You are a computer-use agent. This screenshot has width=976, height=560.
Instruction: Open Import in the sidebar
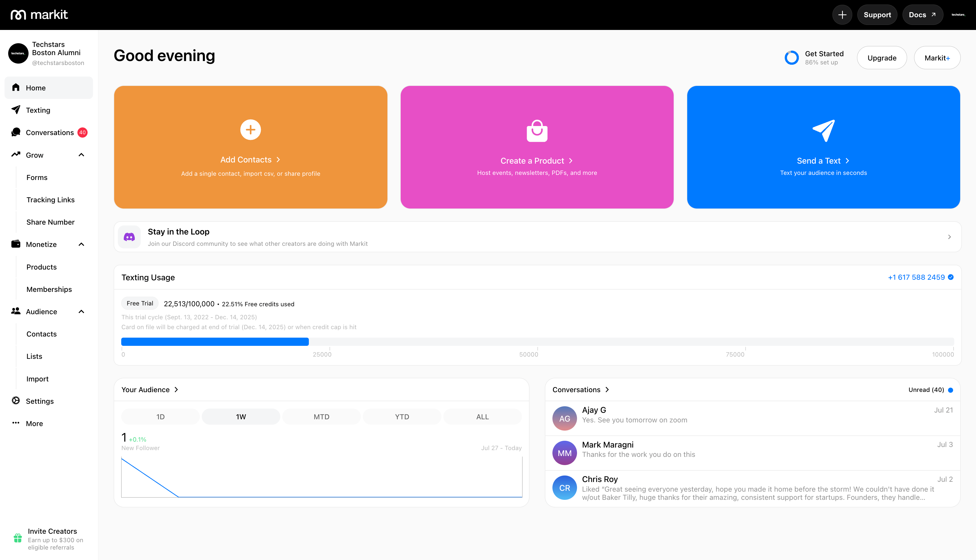pos(37,379)
